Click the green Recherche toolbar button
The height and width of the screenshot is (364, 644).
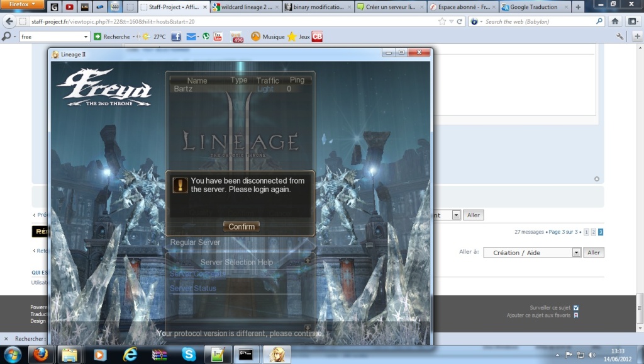point(112,37)
